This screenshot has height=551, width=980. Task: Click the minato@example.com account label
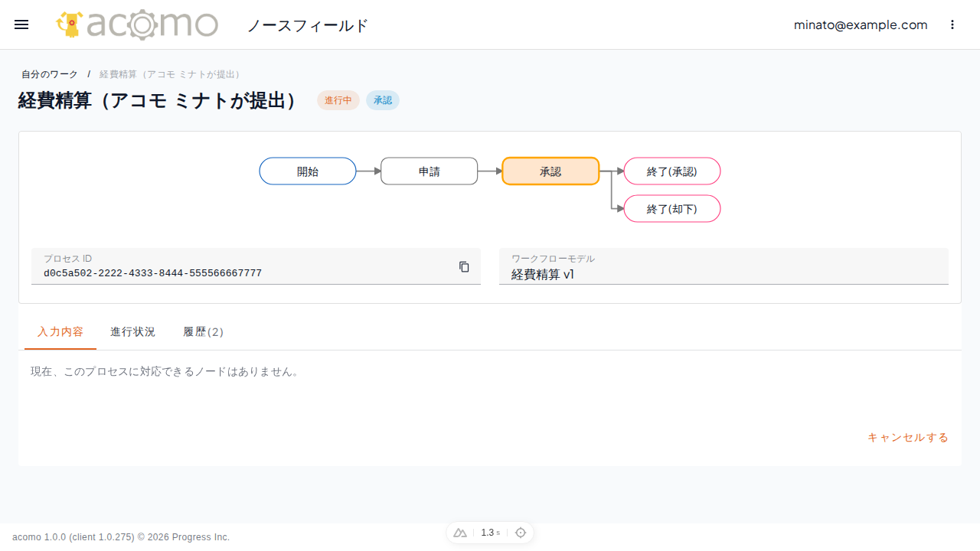tap(861, 24)
